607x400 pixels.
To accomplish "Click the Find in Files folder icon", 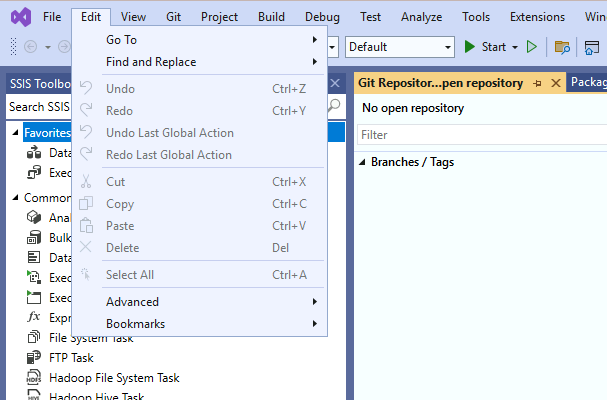I will (562, 47).
